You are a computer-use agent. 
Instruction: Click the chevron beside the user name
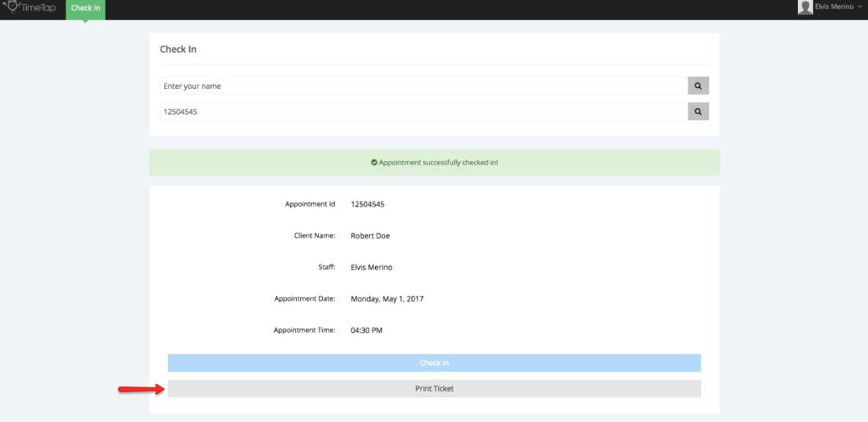[860, 7]
